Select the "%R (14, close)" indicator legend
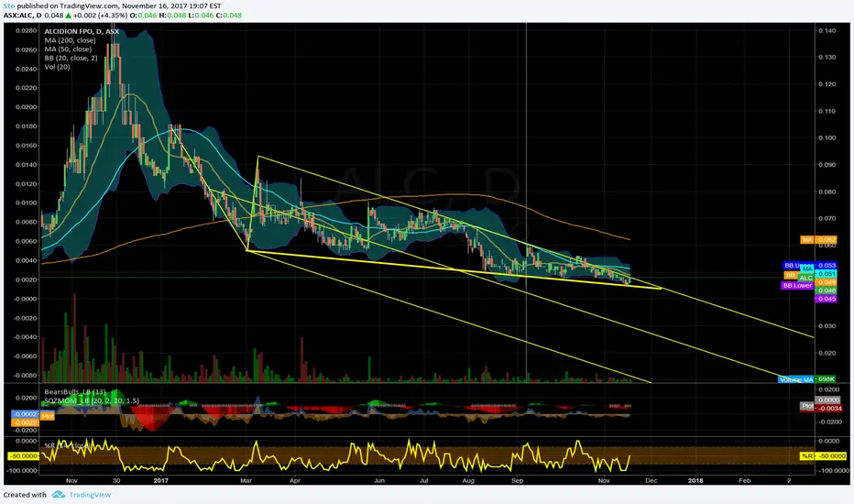The image size is (854, 504). pyautogui.click(x=68, y=445)
